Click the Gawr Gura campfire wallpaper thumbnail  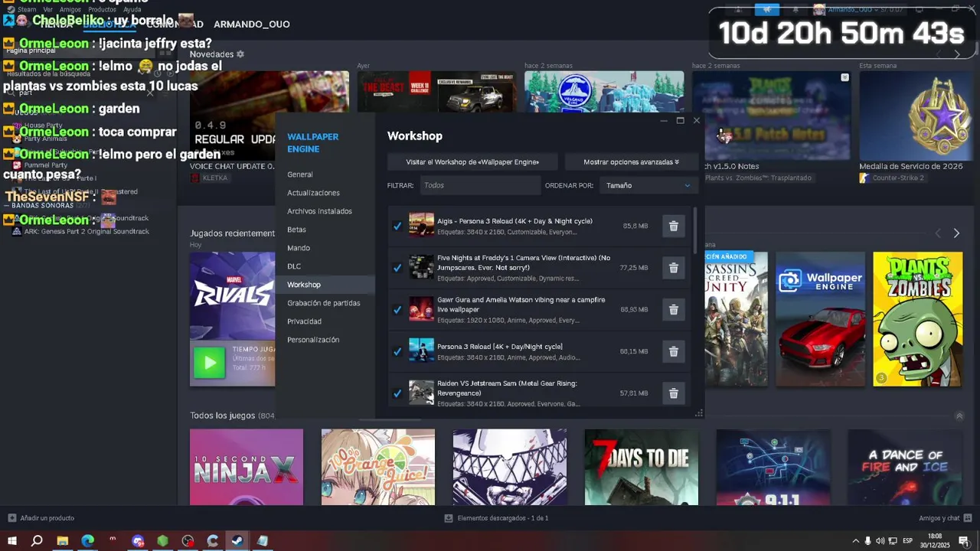pyautogui.click(x=421, y=309)
